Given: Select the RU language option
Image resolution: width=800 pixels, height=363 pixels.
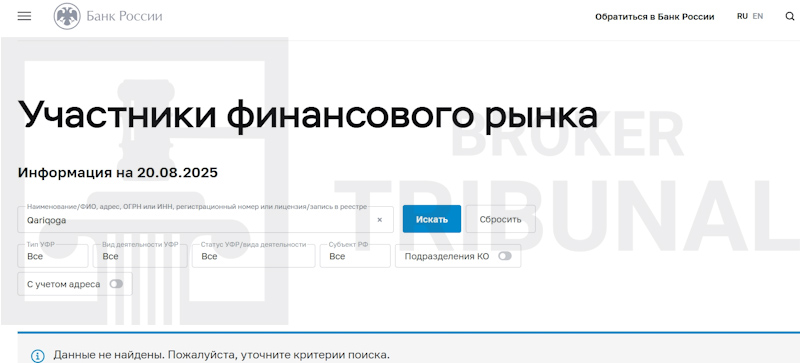Looking at the screenshot, I should (742, 16).
